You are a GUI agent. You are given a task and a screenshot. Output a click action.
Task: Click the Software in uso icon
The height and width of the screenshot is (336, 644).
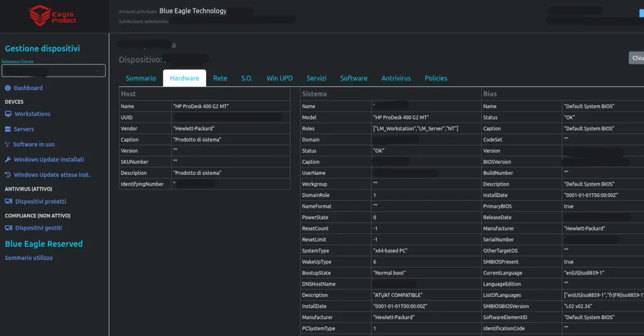click(x=8, y=144)
